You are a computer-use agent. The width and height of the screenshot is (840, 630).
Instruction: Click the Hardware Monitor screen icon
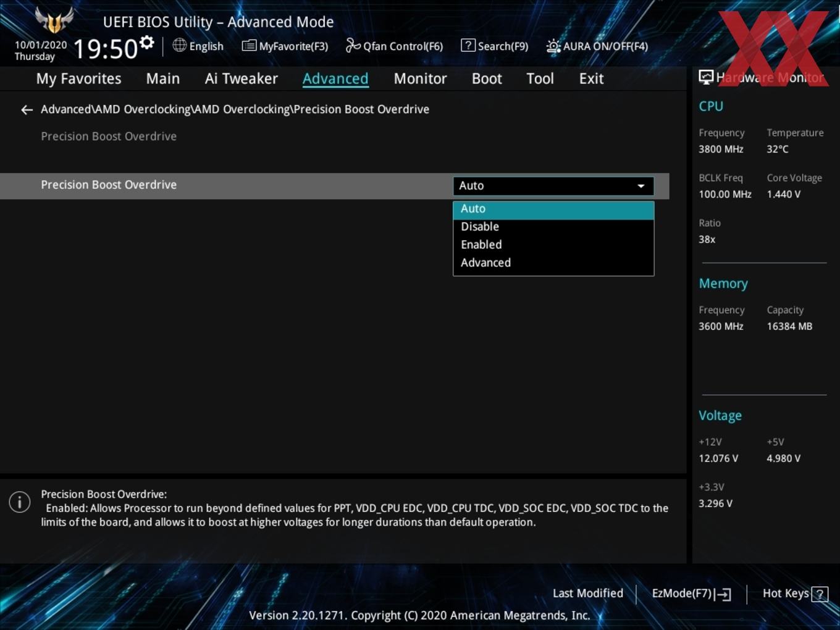tap(706, 77)
